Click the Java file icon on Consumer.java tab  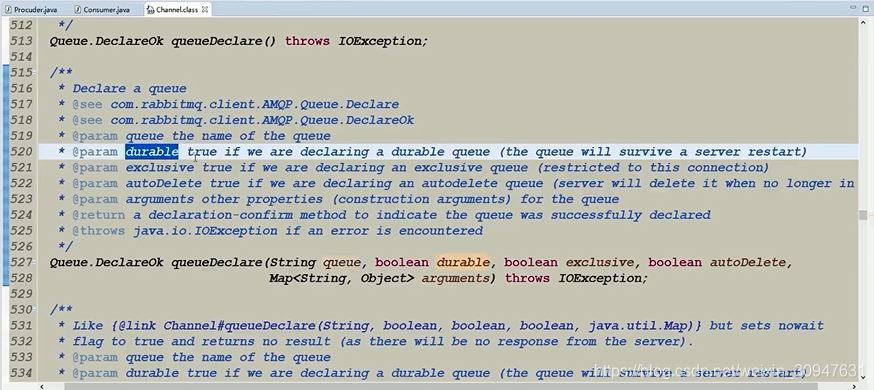[x=77, y=9]
